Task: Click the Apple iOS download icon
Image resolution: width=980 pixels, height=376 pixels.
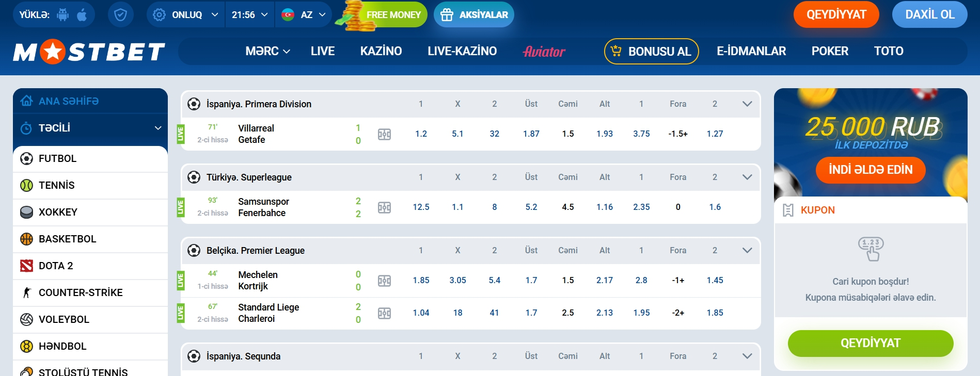Action: [x=82, y=15]
